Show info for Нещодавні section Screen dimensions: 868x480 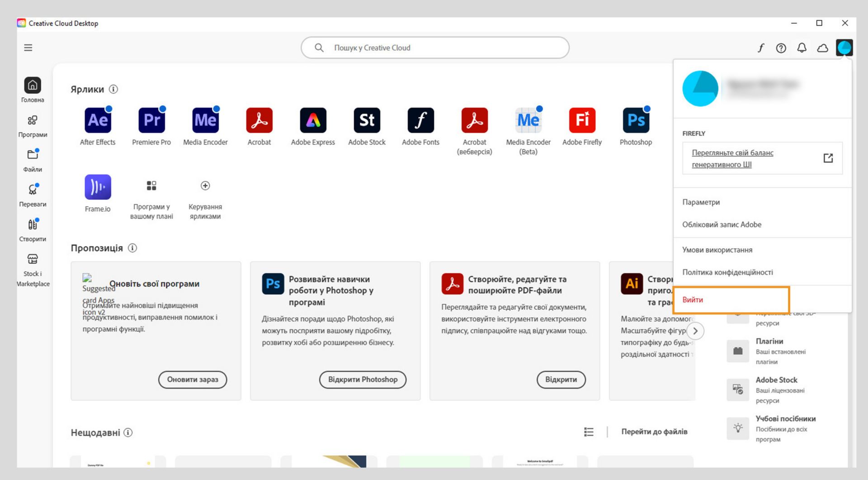tap(128, 432)
